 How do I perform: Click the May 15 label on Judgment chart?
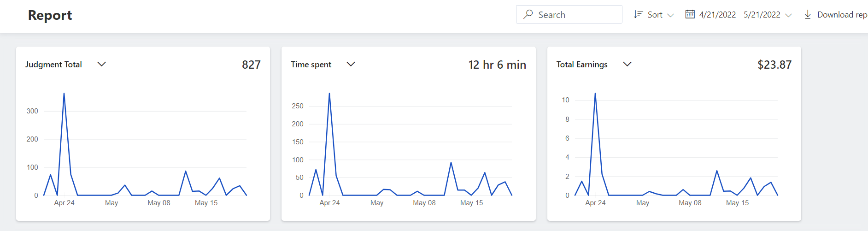(206, 203)
